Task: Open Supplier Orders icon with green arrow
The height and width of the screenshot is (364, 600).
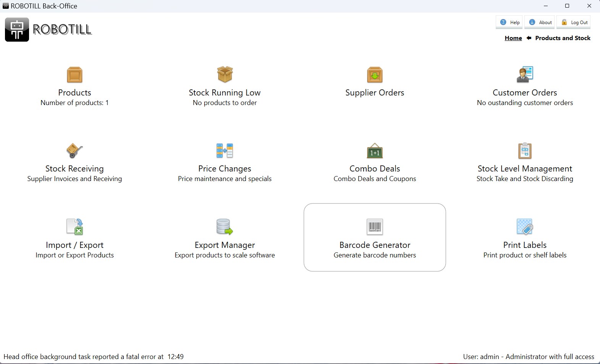Action: point(375,75)
